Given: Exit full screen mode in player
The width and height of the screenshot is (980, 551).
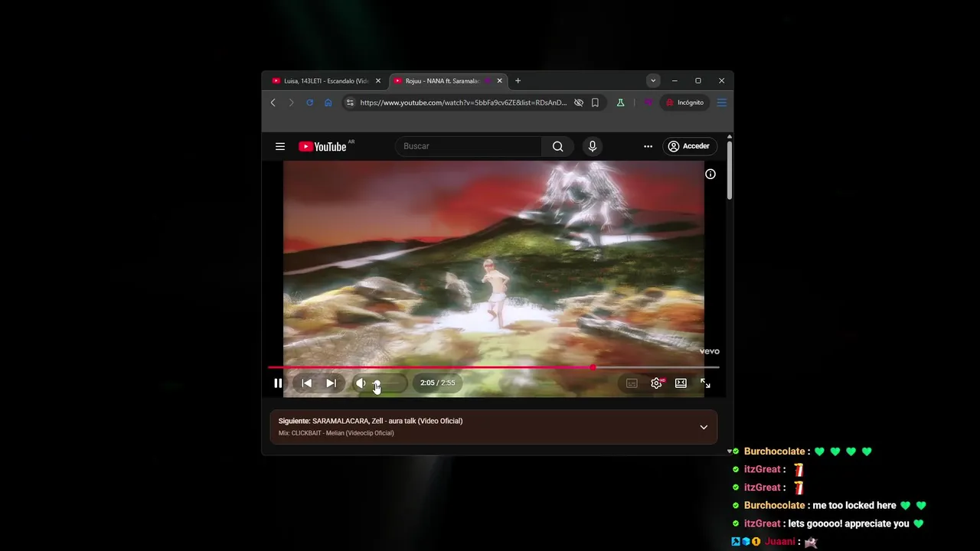Looking at the screenshot, I should 705,383.
